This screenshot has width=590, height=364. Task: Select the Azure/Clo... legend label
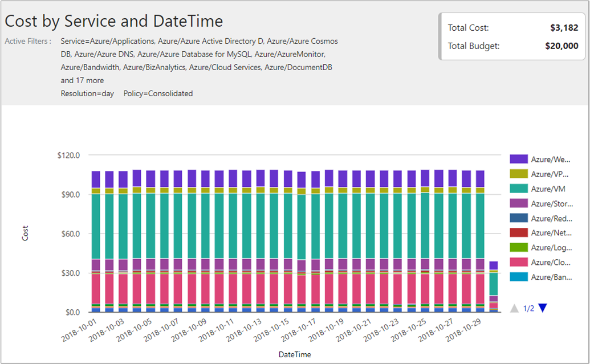click(x=551, y=262)
